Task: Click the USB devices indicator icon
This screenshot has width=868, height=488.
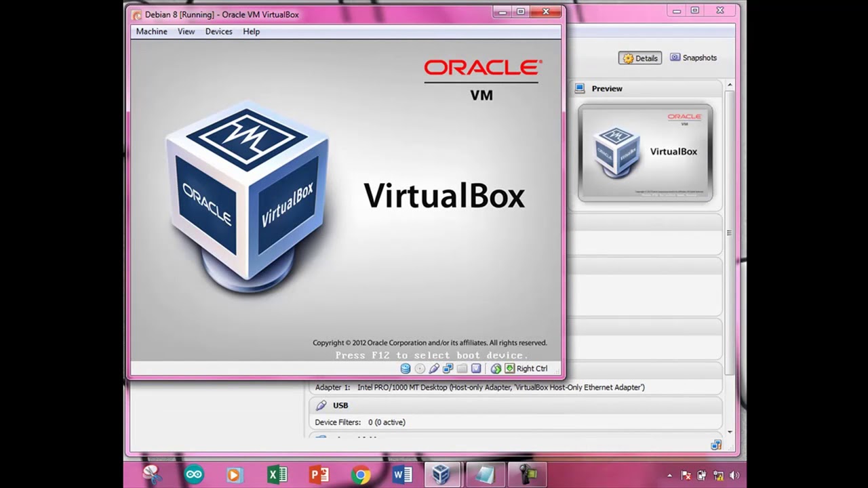Action: tap(434, 369)
